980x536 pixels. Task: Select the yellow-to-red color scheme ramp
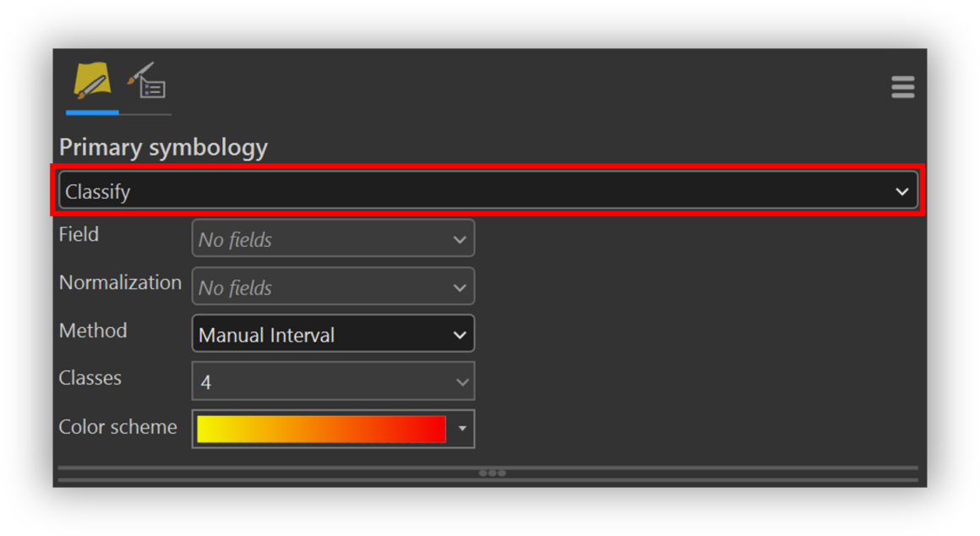(x=321, y=429)
